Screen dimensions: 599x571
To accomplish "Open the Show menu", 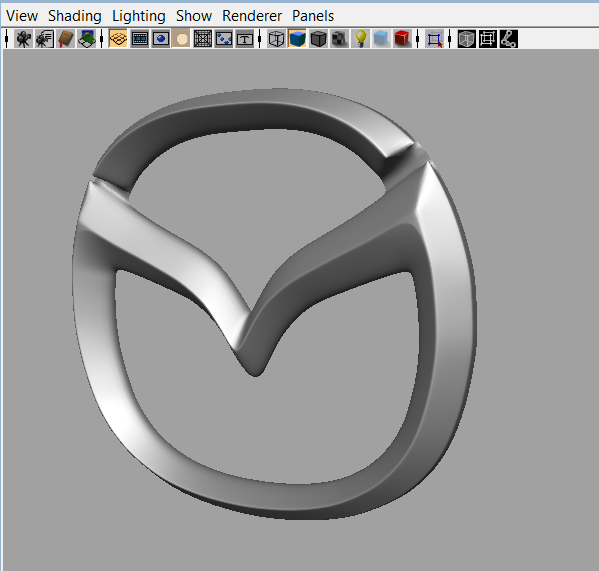I will point(194,16).
